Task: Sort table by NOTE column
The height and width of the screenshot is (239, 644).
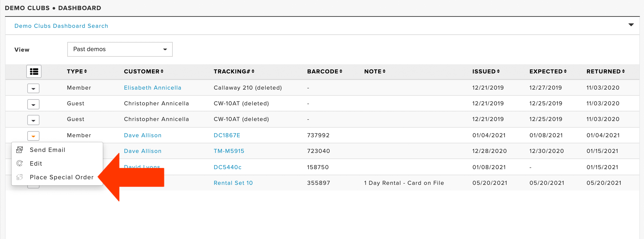Action: coord(375,71)
